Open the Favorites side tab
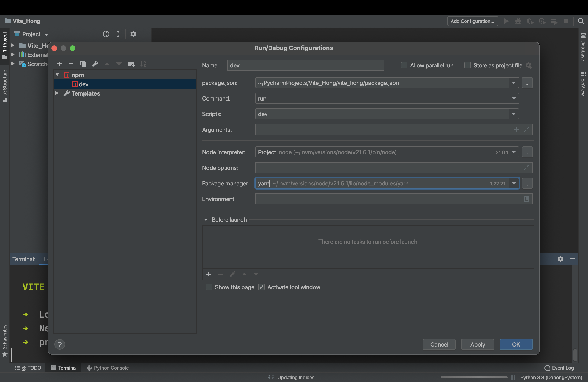 [5, 340]
